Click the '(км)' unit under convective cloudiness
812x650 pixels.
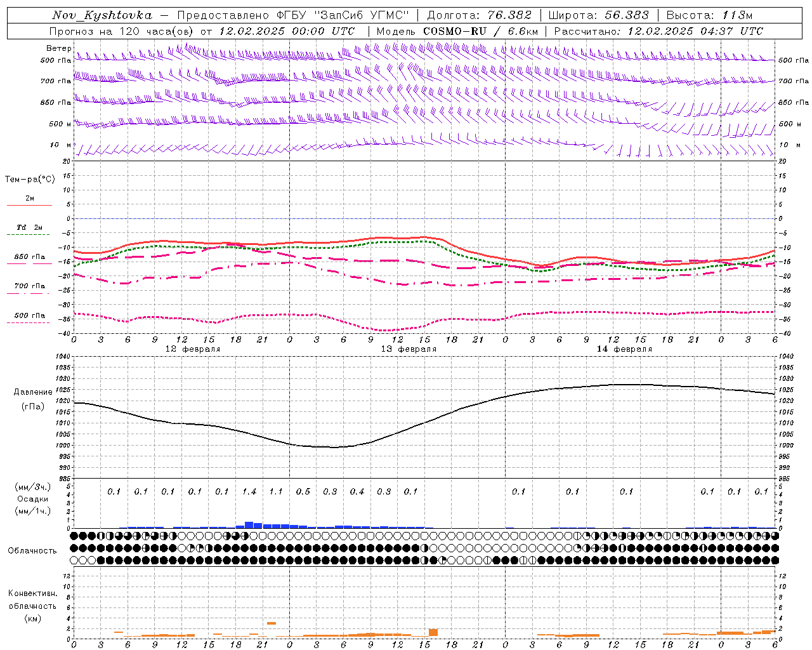[32, 618]
